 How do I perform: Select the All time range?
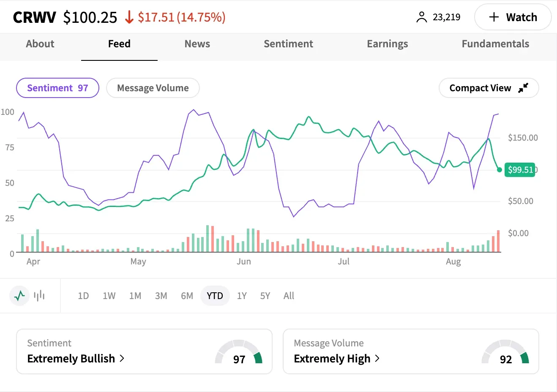[x=289, y=296]
